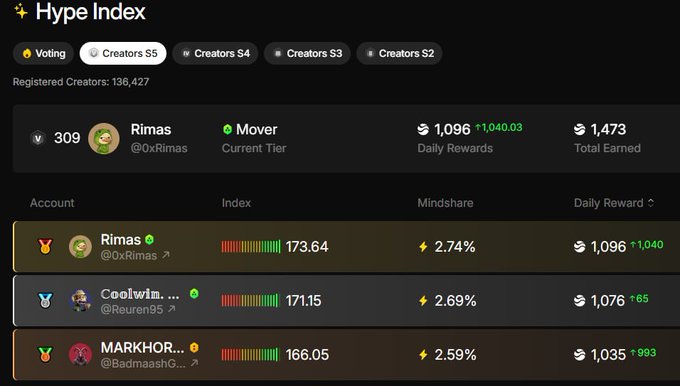The height and width of the screenshot is (386, 680).
Task: Select the Creators S5 tab
Action: [x=123, y=53]
